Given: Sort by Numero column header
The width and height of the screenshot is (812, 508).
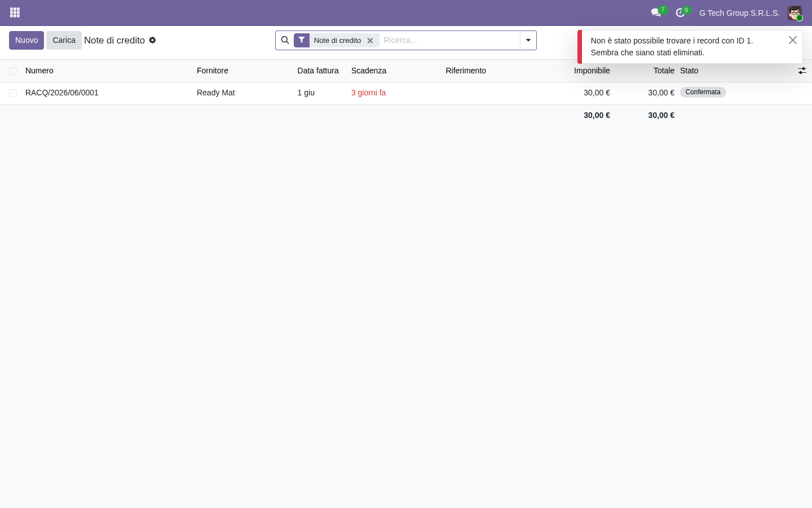Looking at the screenshot, I should tap(39, 71).
